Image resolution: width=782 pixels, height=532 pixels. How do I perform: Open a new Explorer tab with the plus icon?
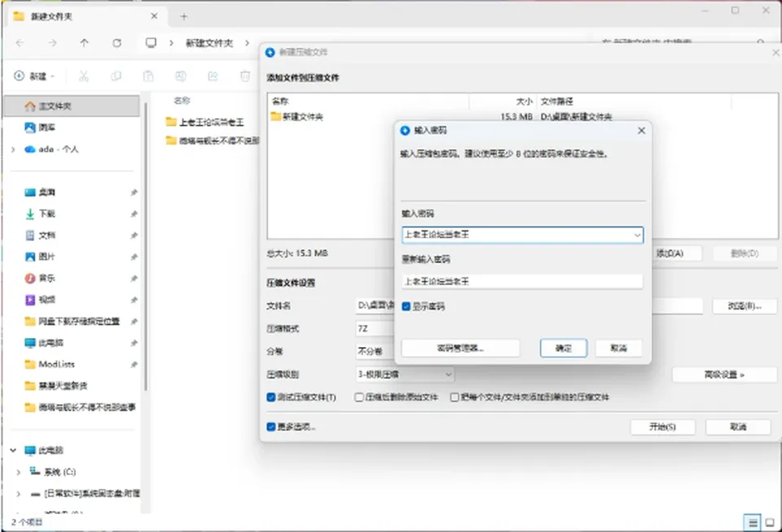coord(184,16)
